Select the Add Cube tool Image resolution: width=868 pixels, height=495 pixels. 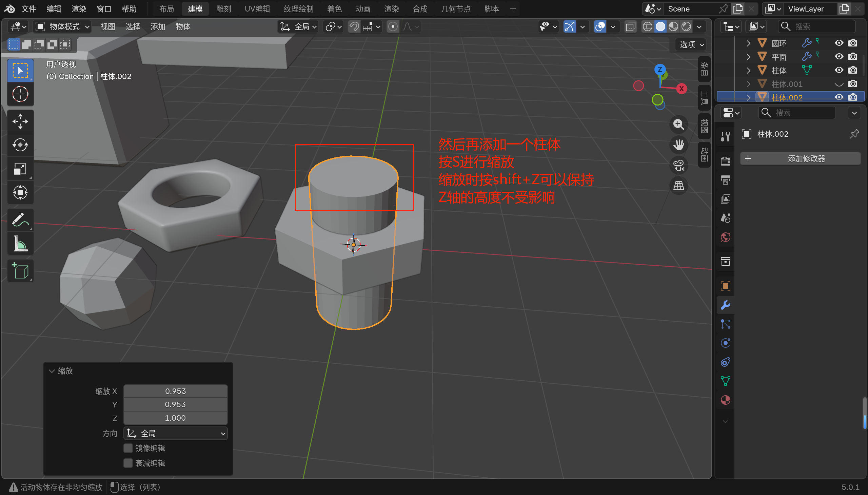[20, 271]
